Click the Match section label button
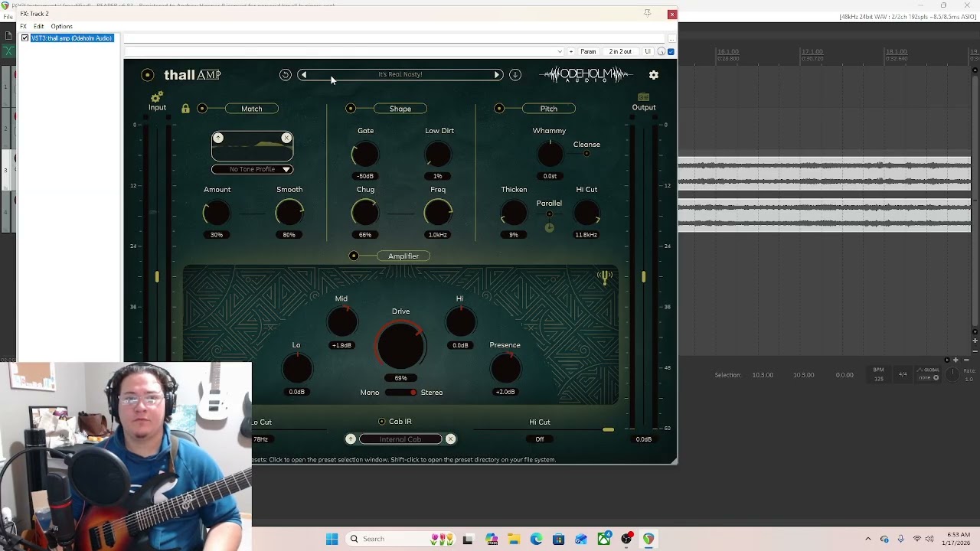This screenshot has width=980, height=551. tap(252, 109)
